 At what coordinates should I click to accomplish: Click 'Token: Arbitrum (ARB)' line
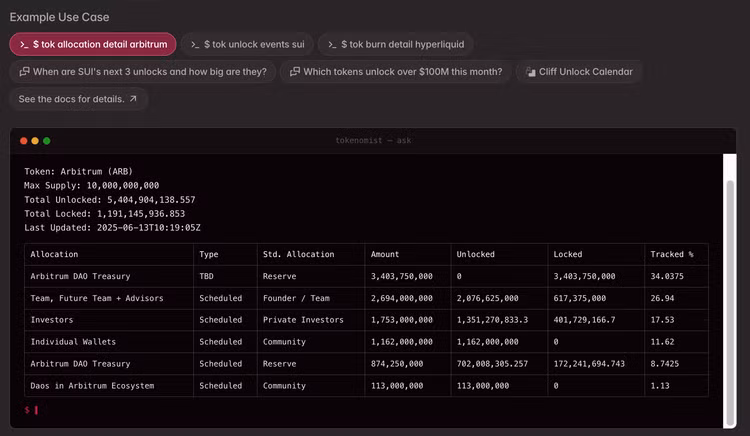point(78,171)
